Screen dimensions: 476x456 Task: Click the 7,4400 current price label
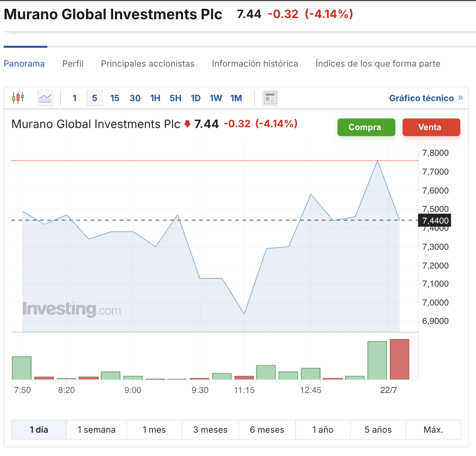tap(434, 220)
